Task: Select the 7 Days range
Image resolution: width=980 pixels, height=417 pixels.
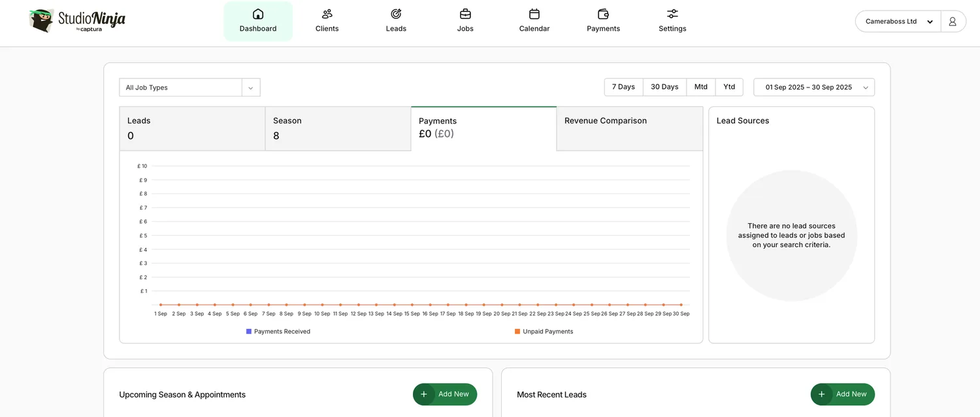Action: pyautogui.click(x=623, y=87)
